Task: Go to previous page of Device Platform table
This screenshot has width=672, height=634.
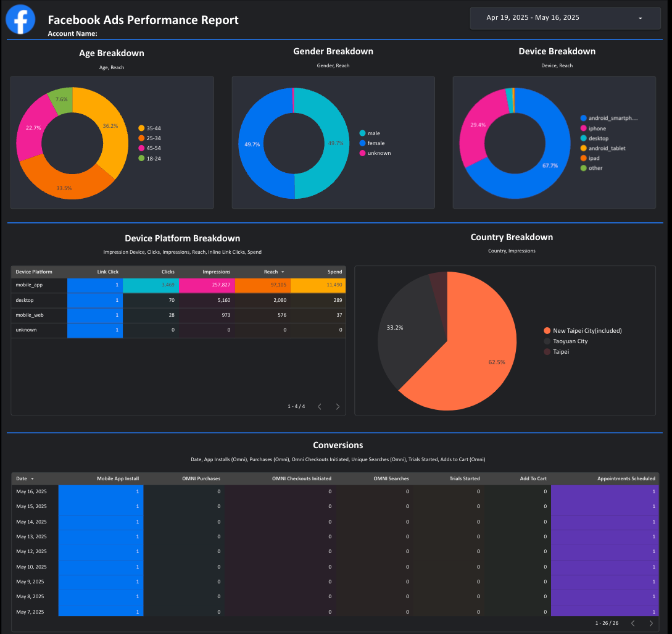Action: (x=320, y=406)
